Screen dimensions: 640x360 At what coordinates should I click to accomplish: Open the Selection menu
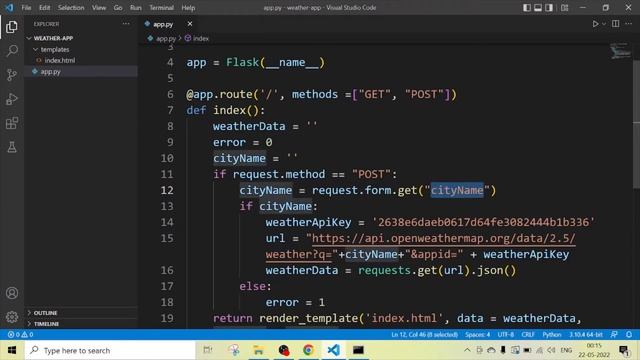[x=71, y=8]
